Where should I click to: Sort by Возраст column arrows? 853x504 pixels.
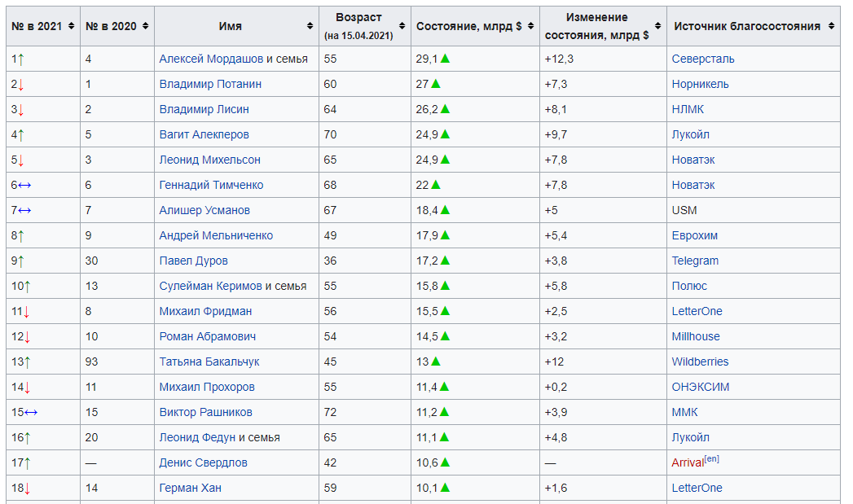[x=402, y=26]
